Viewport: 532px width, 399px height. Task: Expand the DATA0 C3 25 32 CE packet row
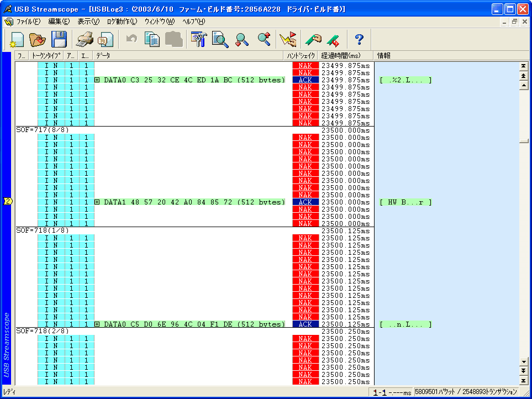[97, 80]
